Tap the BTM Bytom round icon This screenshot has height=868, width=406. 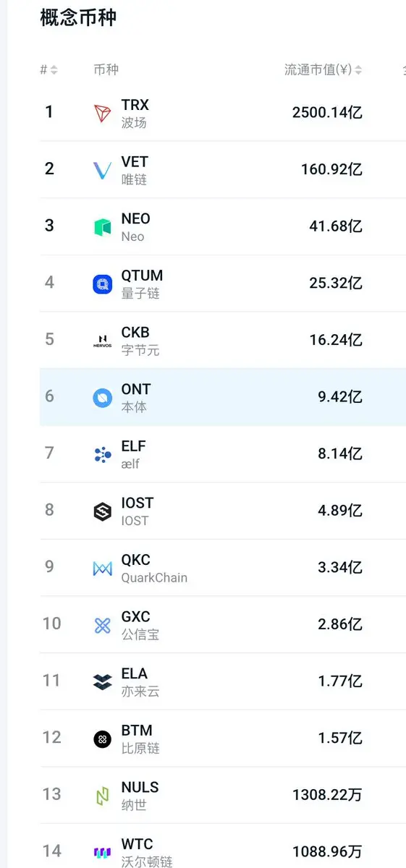click(103, 739)
